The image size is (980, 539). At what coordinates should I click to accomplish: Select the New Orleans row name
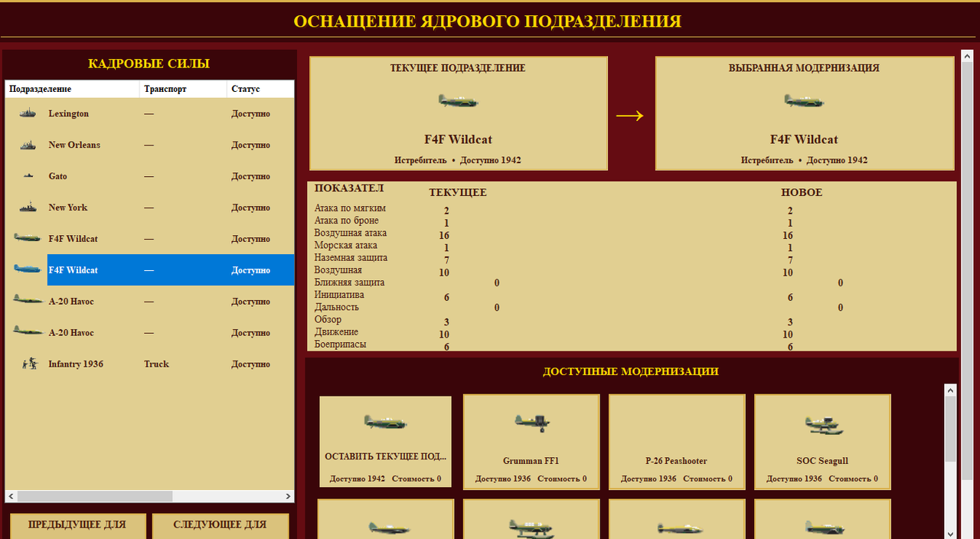point(74,145)
